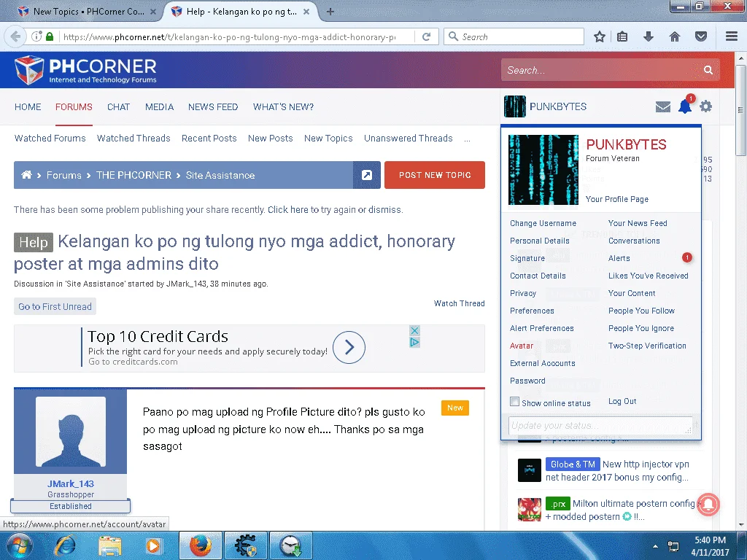Open the MEDIA navigation item
This screenshot has height=560, width=747.
(x=159, y=106)
